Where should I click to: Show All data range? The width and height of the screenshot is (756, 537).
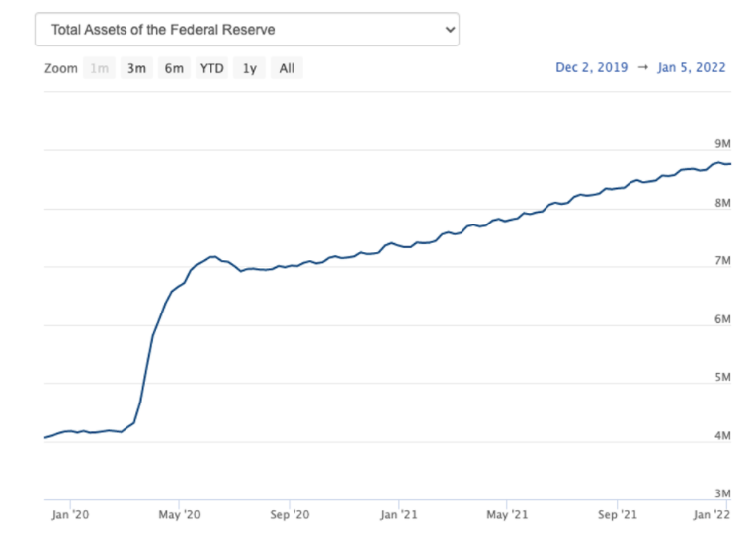[287, 68]
